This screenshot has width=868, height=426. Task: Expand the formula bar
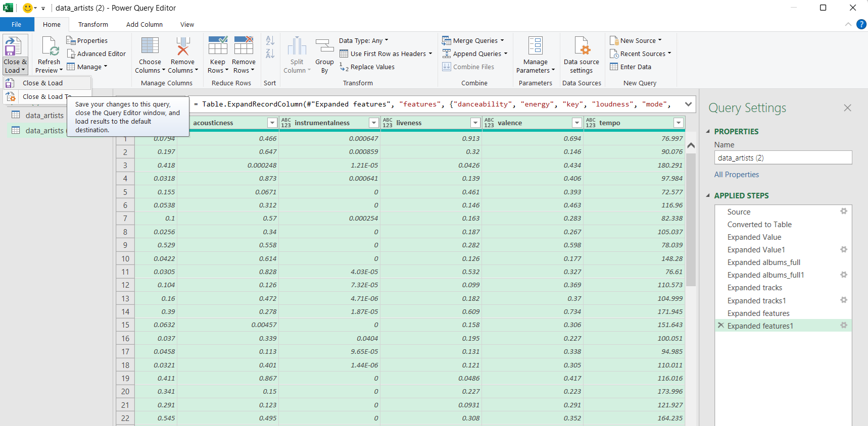point(688,104)
